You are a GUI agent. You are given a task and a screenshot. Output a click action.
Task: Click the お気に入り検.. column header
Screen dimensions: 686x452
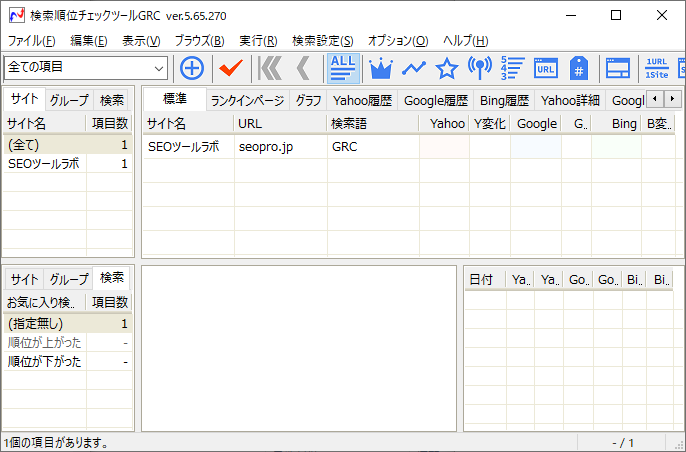tap(45, 302)
